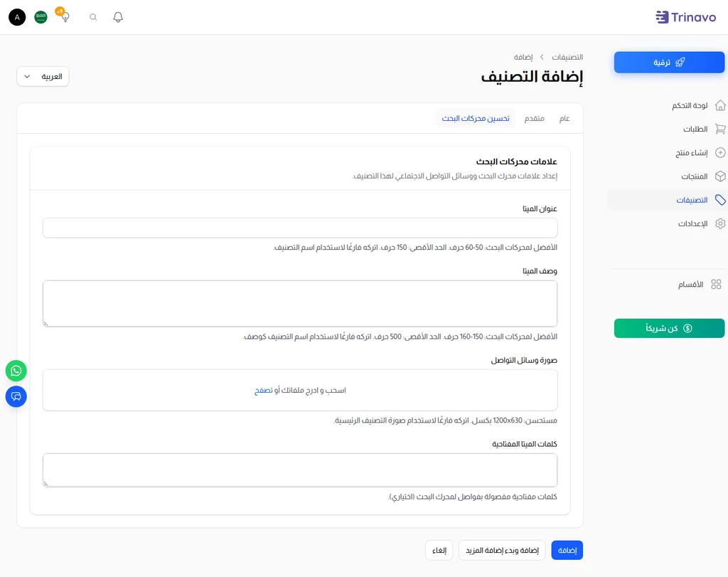Click the grid icon beside الأقسام
Viewport: 728px width, 577px height.
pyautogui.click(x=716, y=285)
